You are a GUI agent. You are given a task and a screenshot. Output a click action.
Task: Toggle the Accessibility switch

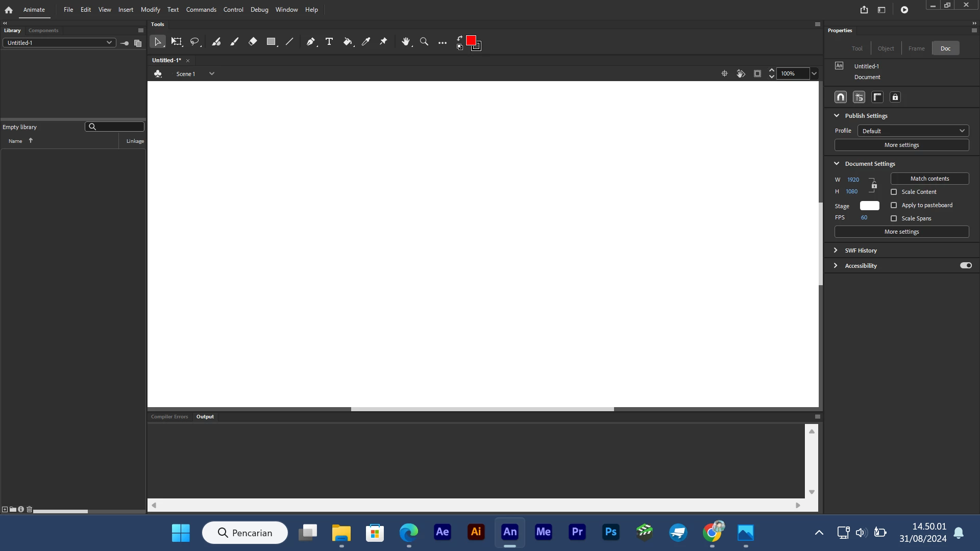966,265
